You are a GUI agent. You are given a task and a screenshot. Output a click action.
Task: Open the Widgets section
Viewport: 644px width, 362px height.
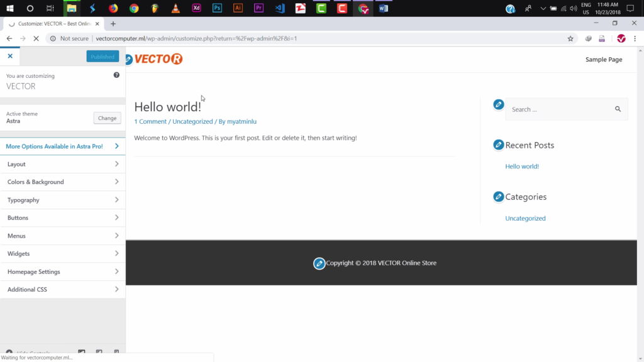pyautogui.click(x=62, y=254)
